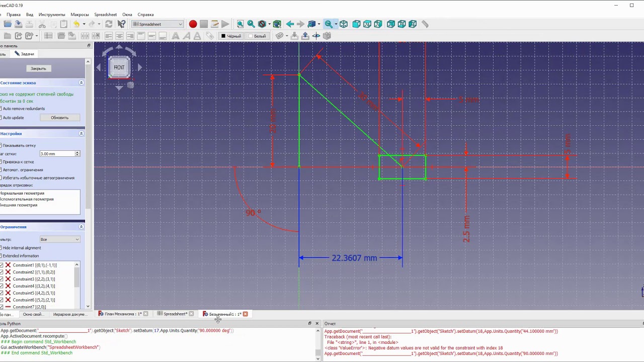Click the green back navigation arrow

pos(290,24)
